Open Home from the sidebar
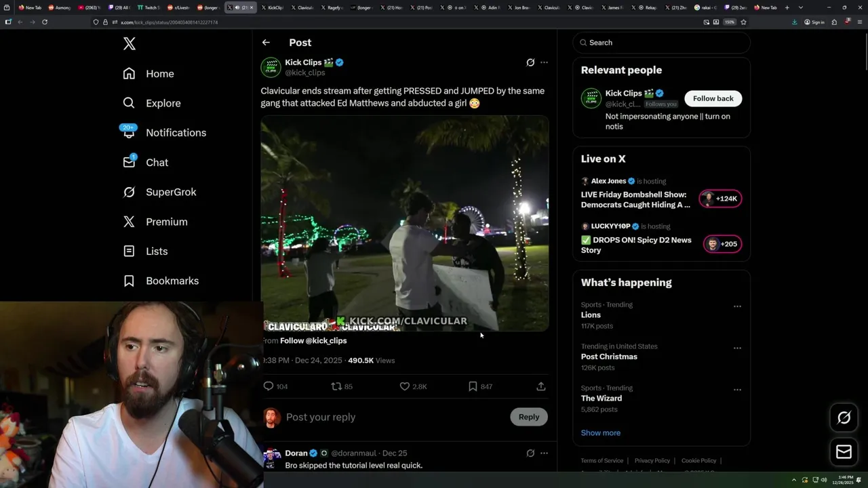 pyautogui.click(x=149, y=74)
